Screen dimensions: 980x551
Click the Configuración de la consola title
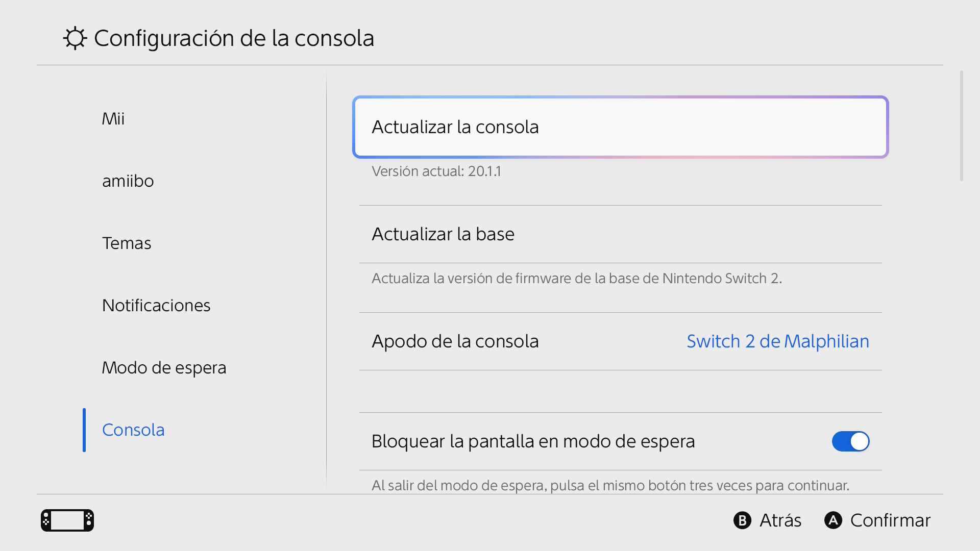tap(234, 38)
